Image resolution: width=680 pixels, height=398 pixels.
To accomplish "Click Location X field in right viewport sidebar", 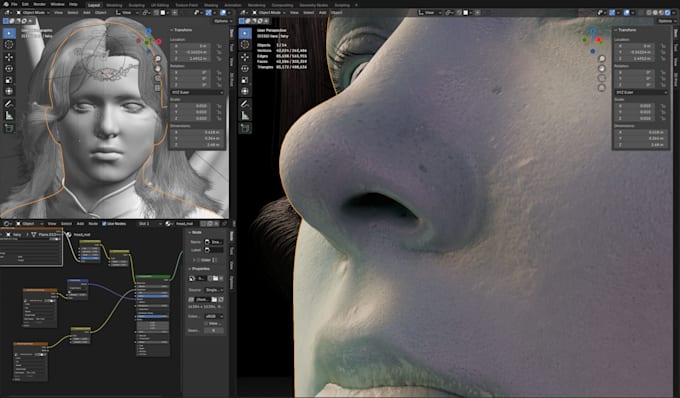I will [x=634, y=46].
